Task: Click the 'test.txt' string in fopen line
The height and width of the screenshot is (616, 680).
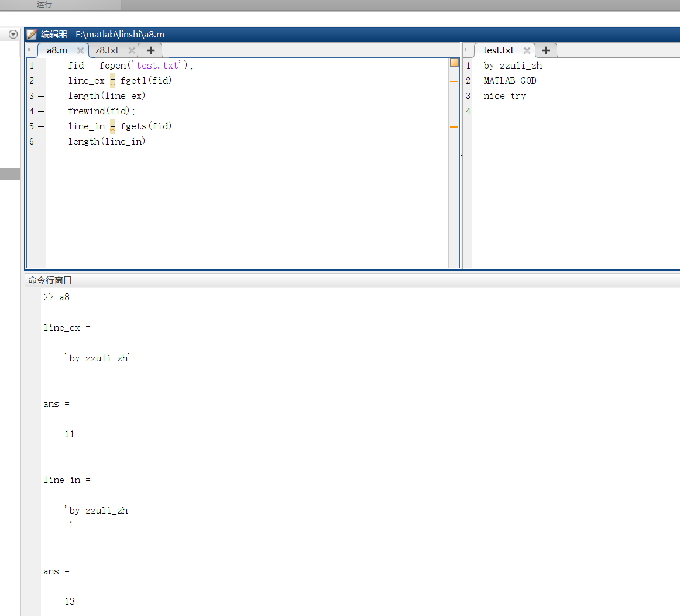Action: click(x=158, y=65)
